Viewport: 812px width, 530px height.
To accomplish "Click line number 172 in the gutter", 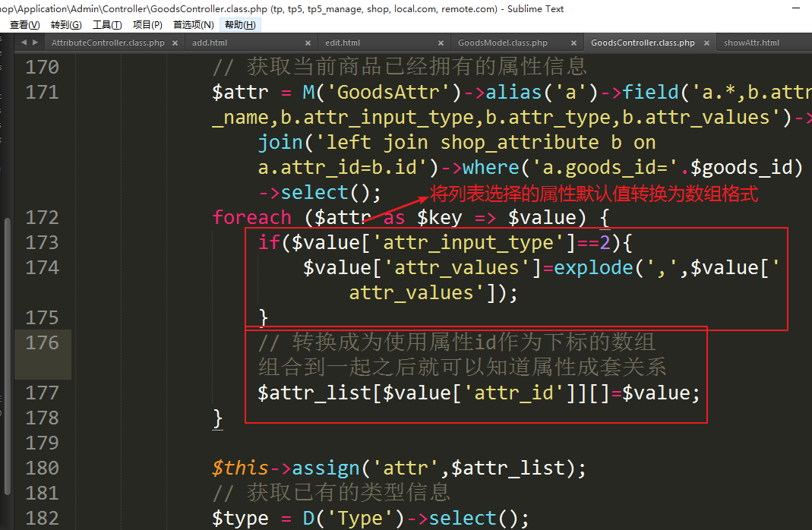I will [x=42, y=217].
